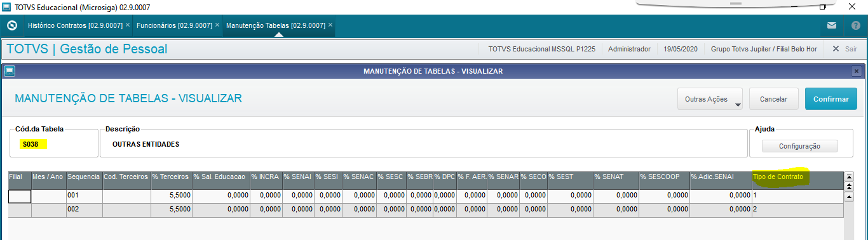Click the Sair exit button

pos(844,49)
